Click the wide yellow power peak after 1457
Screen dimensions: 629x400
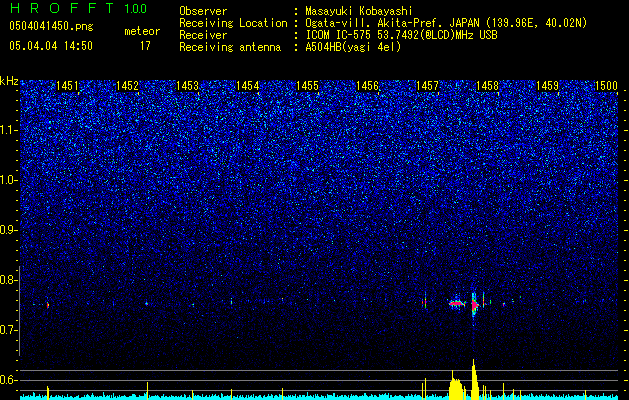click(457, 385)
